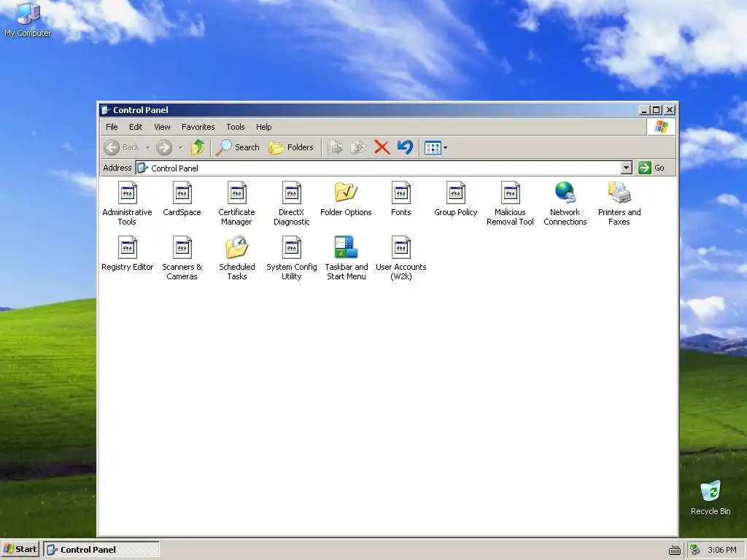Open the File menu
Viewport: 747px width, 560px height.
(112, 127)
